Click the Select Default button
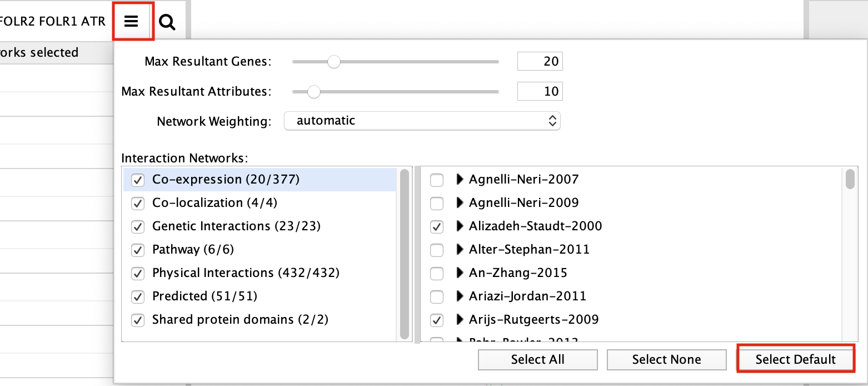868x386 pixels. pos(795,359)
